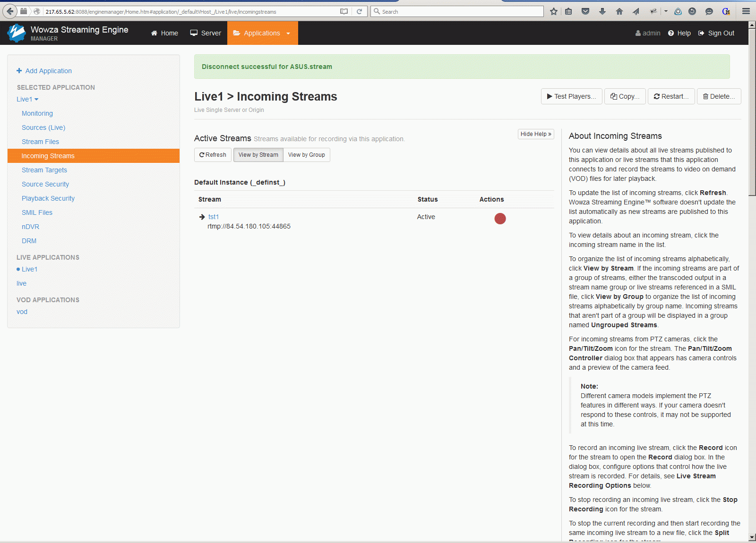
Task: Restart the Live1 application
Action: pos(671,96)
